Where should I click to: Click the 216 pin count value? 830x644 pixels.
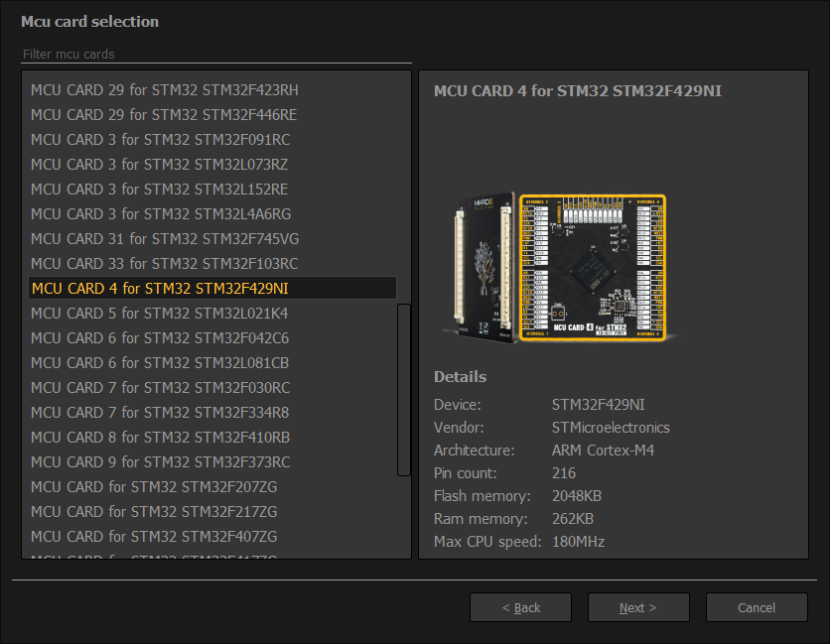point(564,473)
